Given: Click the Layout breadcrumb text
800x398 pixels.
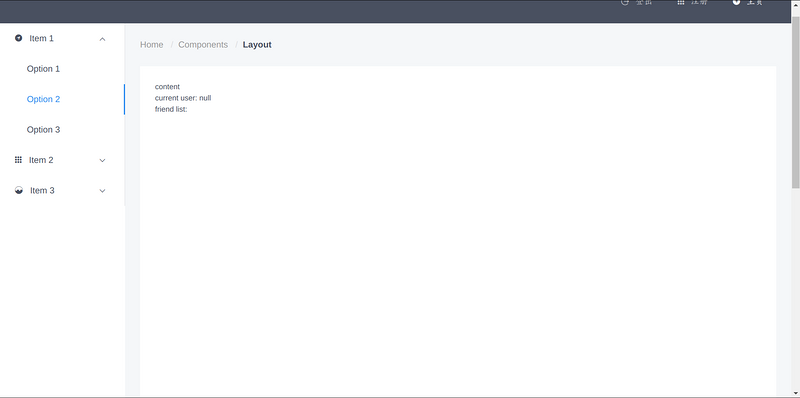Looking at the screenshot, I should (257, 44).
